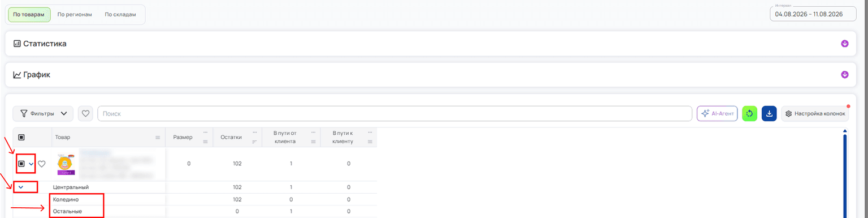Switch to the По складам tab
Viewport: 868px width, 218px height.
coord(120,14)
